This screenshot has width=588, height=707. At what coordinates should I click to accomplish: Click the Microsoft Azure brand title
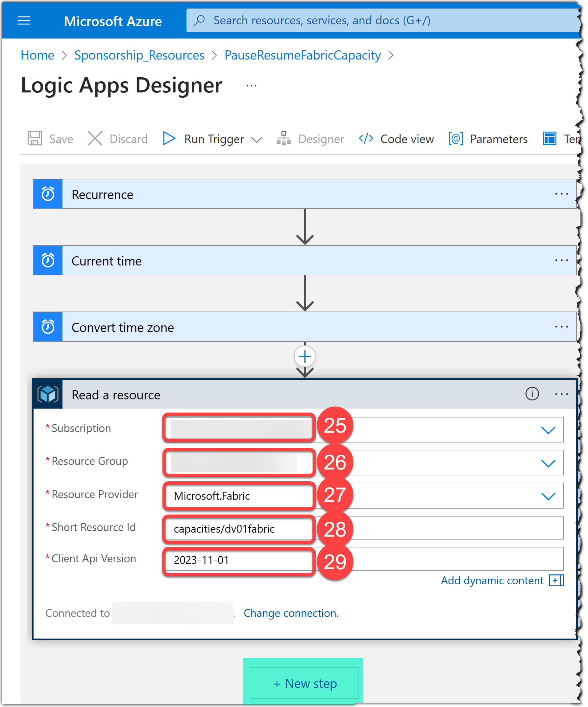[113, 21]
